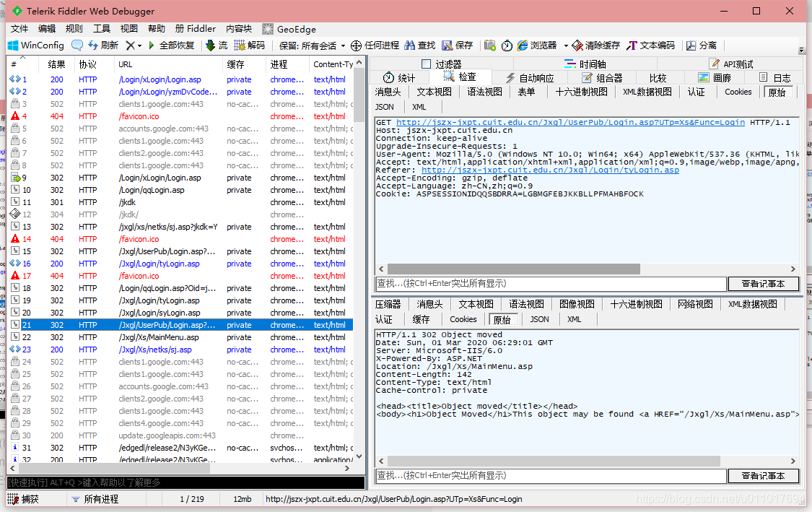Sort sessions by the URL column header
Viewport: 812px width, 512px height.
coord(168,64)
